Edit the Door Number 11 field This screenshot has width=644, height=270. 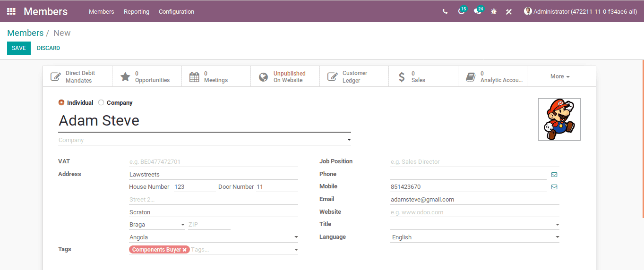click(277, 187)
